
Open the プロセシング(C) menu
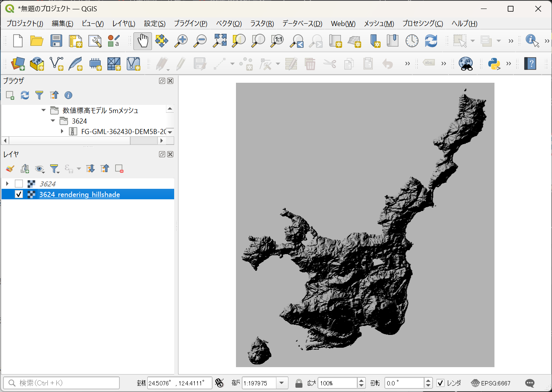[x=423, y=24]
